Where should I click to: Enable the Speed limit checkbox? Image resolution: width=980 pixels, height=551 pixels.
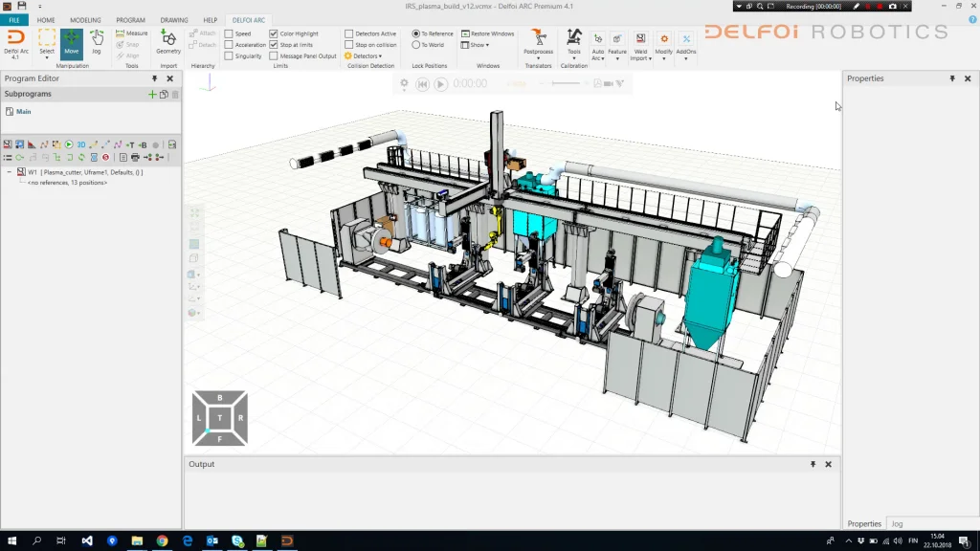[x=230, y=33]
